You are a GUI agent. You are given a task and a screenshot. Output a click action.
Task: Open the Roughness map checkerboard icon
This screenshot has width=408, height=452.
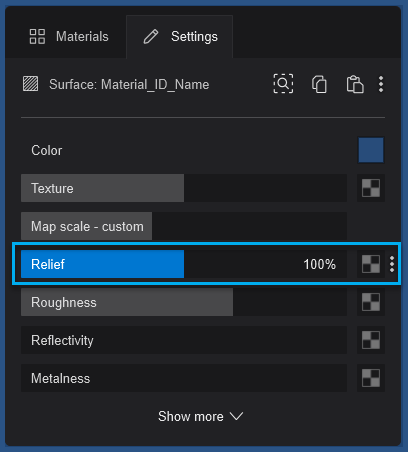(x=371, y=302)
